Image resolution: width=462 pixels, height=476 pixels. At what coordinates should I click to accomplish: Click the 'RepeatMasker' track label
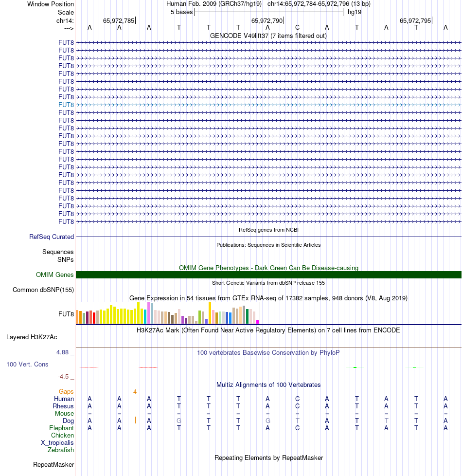pyautogui.click(x=53, y=465)
